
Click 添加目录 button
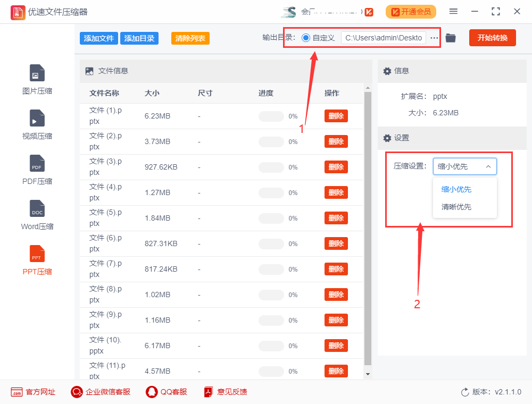tap(139, 38)
